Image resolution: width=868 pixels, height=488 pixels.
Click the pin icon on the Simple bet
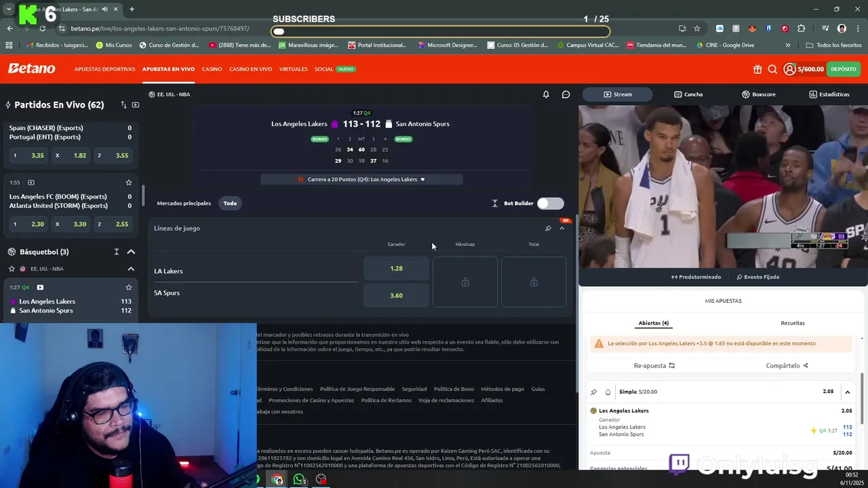tap(593, 392)
